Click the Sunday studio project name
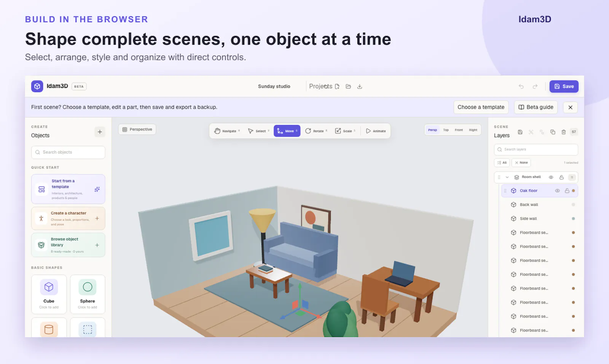609x364 pixels. point(274,87)
